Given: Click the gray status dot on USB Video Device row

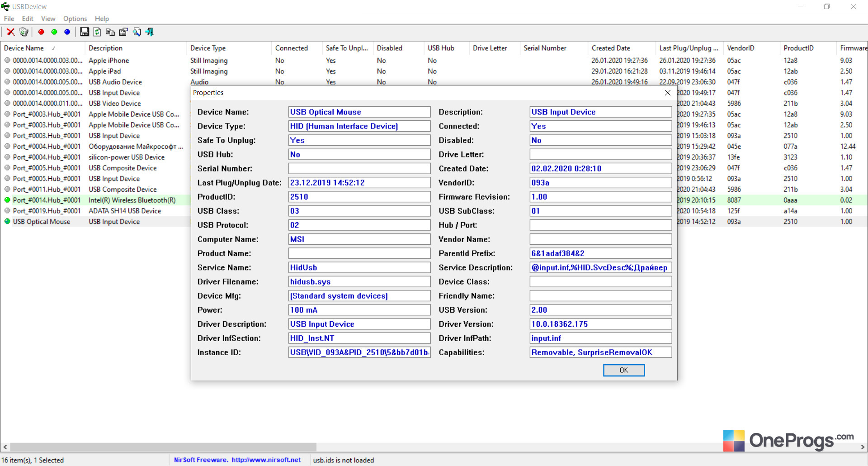Looking at the screenshot, I should (7, 103).
